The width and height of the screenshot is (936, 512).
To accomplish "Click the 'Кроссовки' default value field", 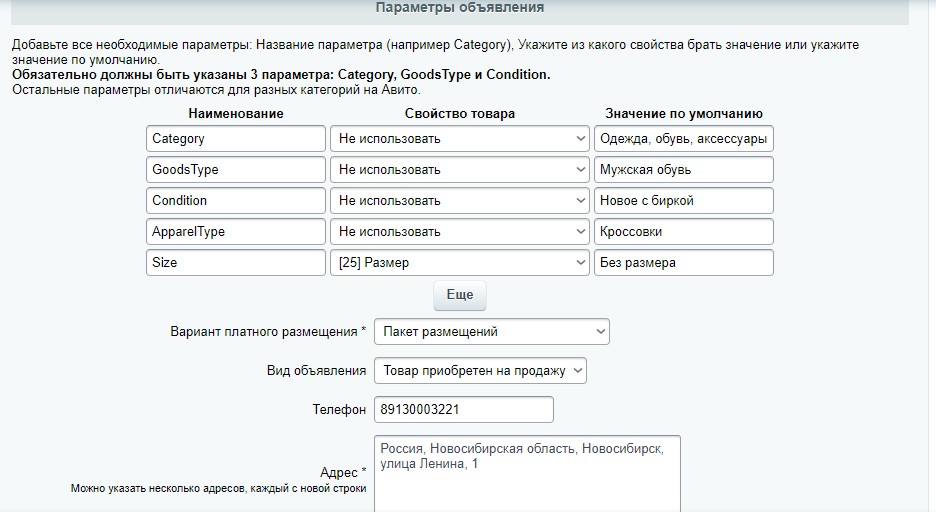I will (683, 232).
